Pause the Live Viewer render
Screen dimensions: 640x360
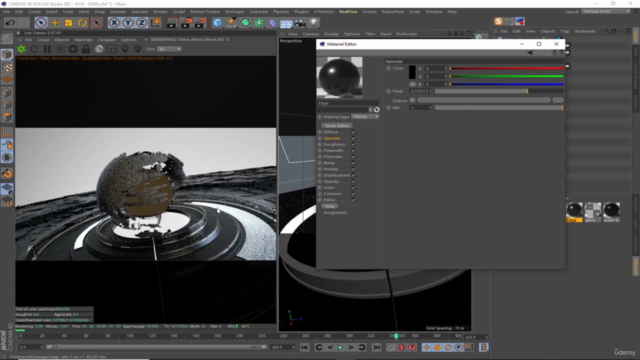tap(47, 49)
